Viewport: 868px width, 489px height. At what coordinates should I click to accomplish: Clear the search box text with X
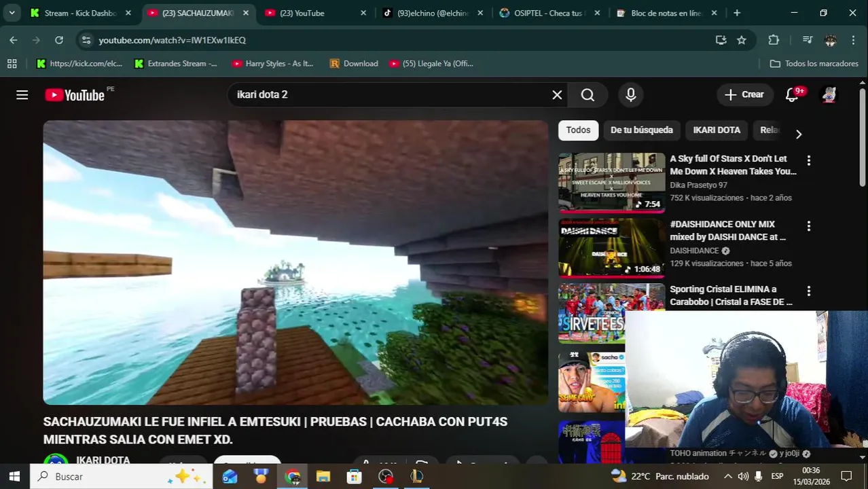557,95
